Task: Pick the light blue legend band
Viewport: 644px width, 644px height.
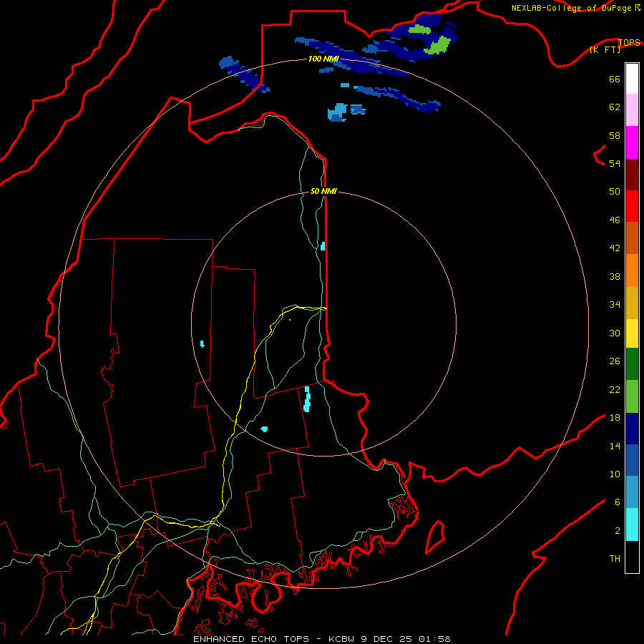Action: pos(632,492)
